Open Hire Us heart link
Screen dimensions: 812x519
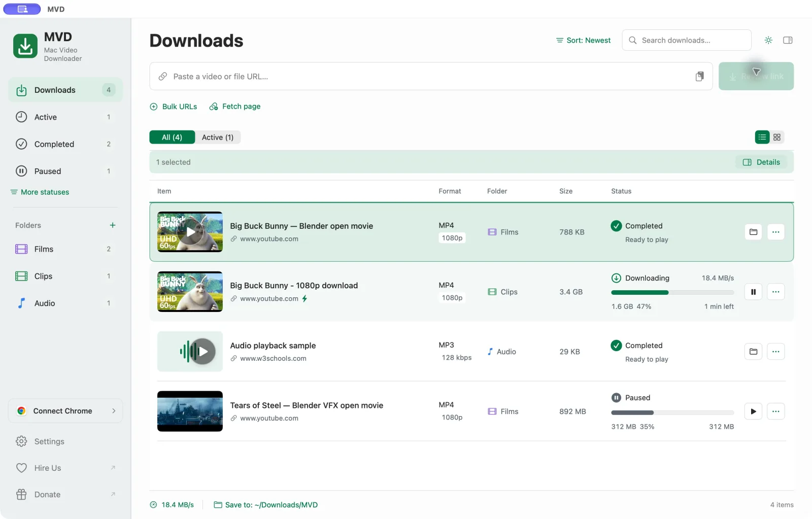click(65, 468)
